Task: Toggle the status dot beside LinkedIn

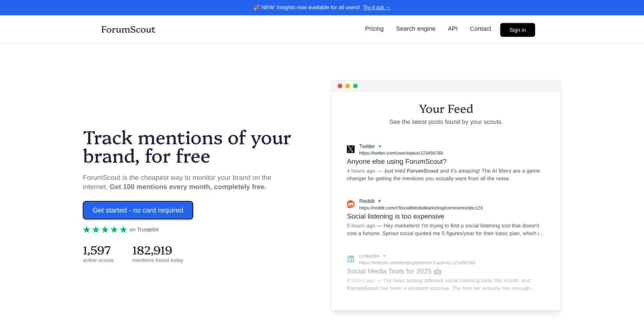Action: pos(384,255)
